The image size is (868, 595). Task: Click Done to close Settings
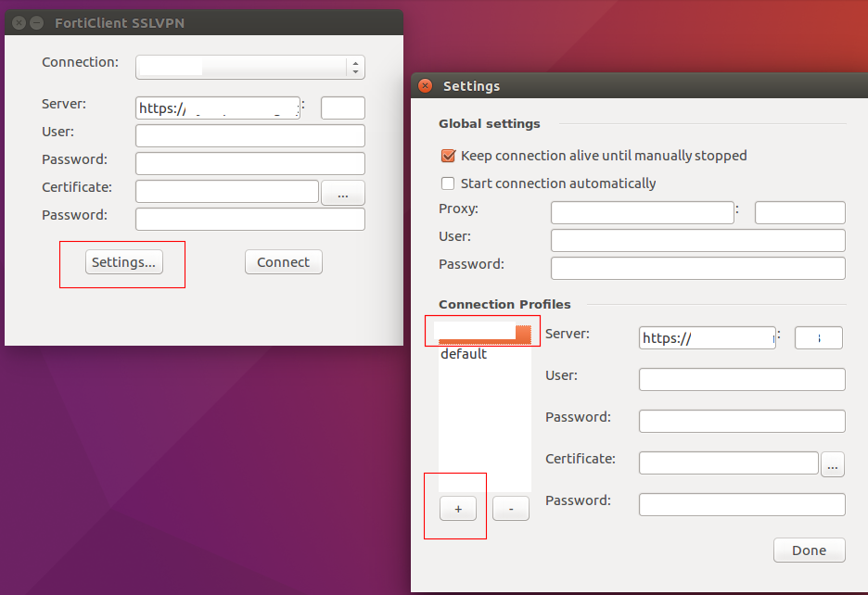(810, 551)
